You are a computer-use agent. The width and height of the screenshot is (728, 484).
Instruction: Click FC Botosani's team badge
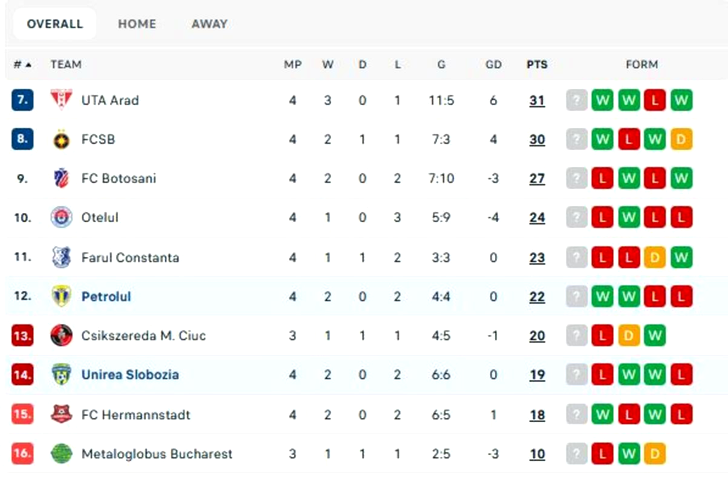click(61, 179)
